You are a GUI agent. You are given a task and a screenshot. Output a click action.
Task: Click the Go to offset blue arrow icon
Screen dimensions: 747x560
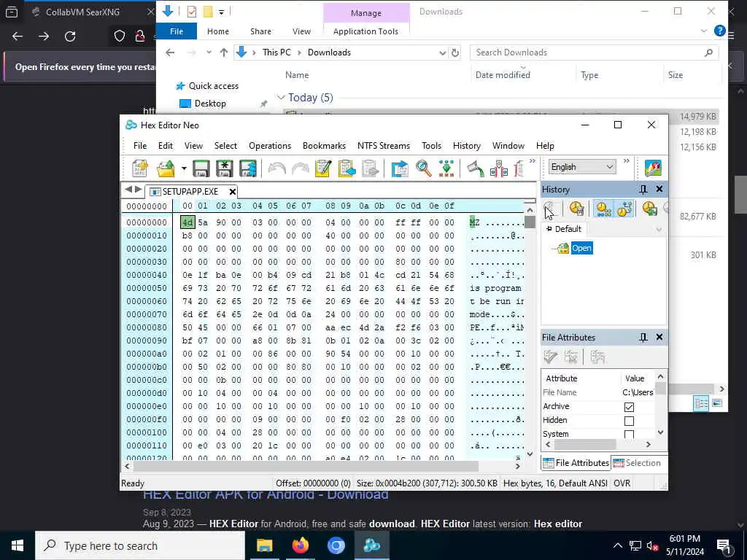(400, 168)
